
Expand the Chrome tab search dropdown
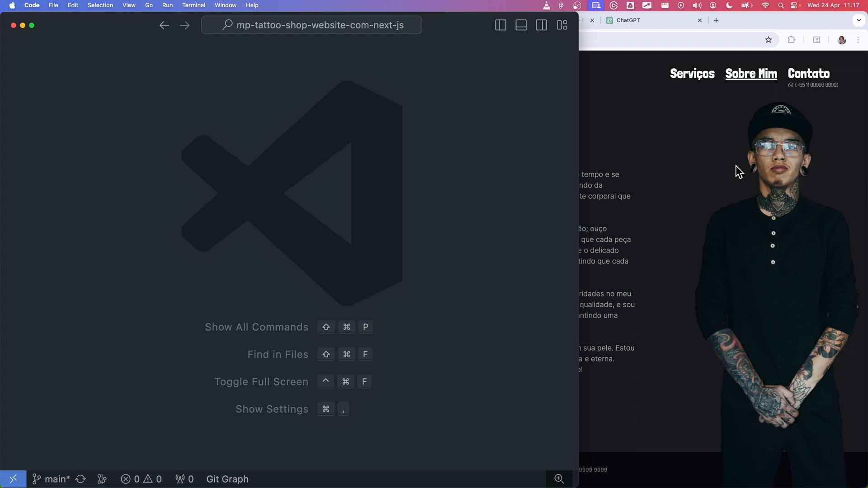point(859,20)
